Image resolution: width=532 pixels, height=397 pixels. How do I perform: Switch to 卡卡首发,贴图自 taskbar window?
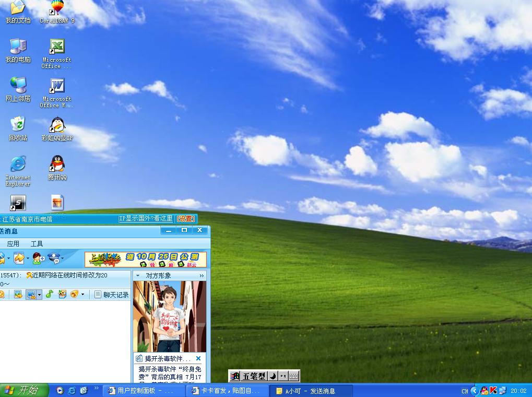(x=227, y=391)
